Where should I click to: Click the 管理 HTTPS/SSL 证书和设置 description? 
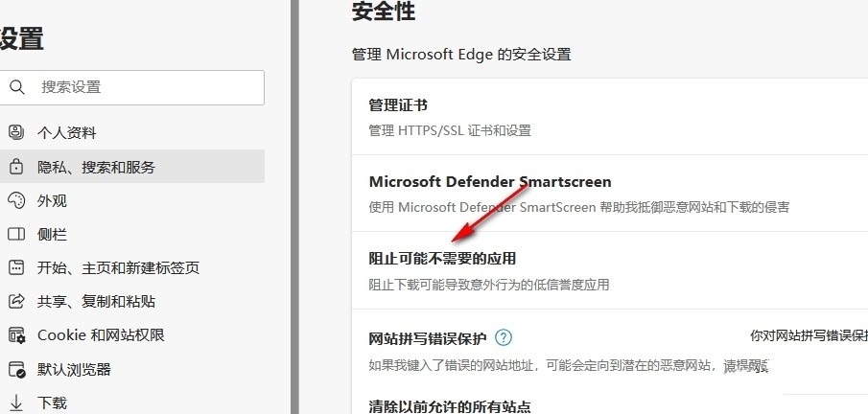450,130
